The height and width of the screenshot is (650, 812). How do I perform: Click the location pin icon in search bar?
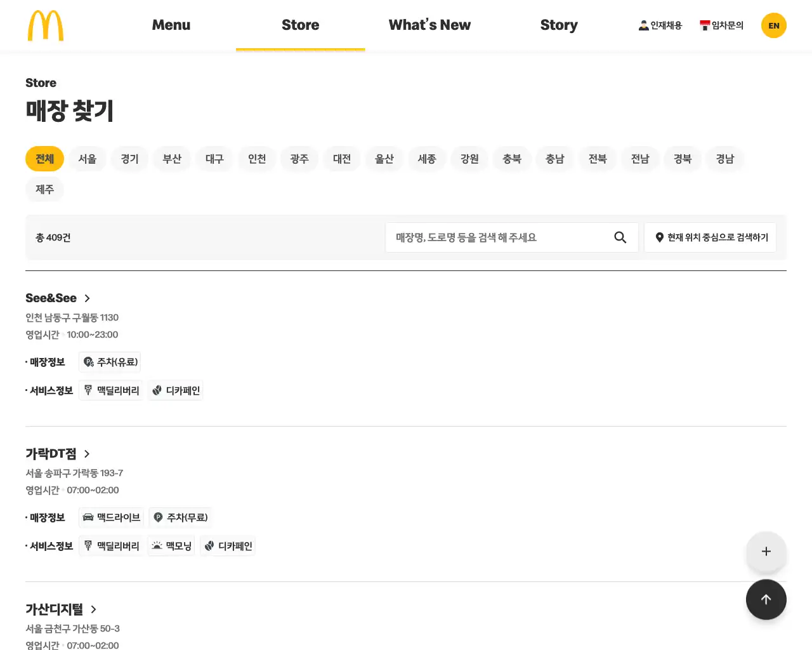[660, 237]
